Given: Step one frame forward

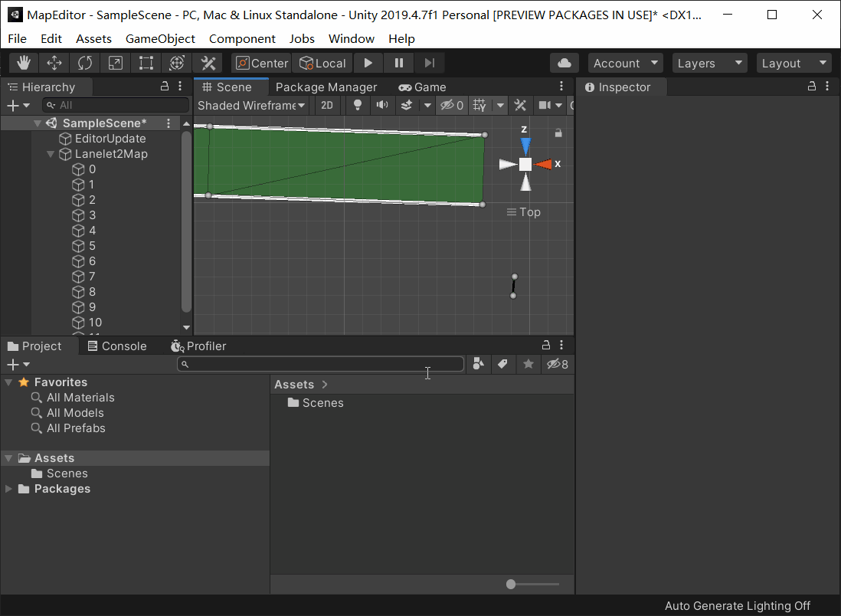Looking at the screenshot, I should tap(429, 64).
